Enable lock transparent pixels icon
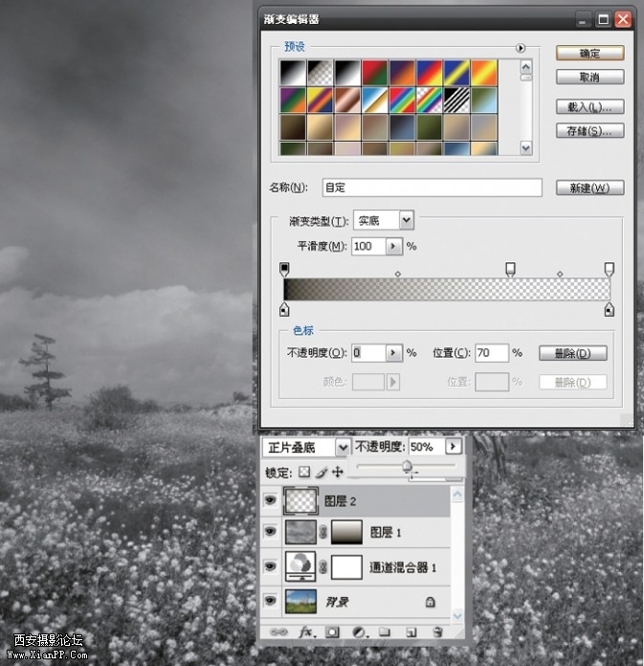The height and width of the screenshot is (666, 644). (305, 472)
